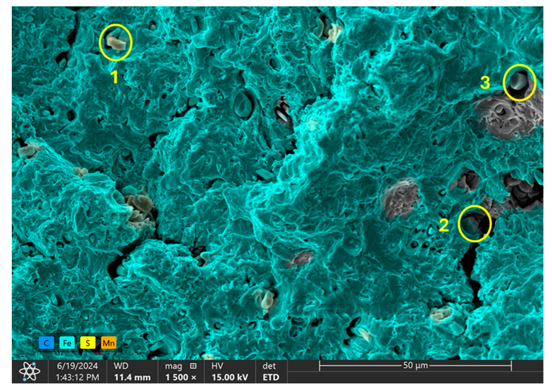Viewport: 552px width, 392px height.
Task: Select the orange Mn legend swatch
Action: click(x=109, y=343)
